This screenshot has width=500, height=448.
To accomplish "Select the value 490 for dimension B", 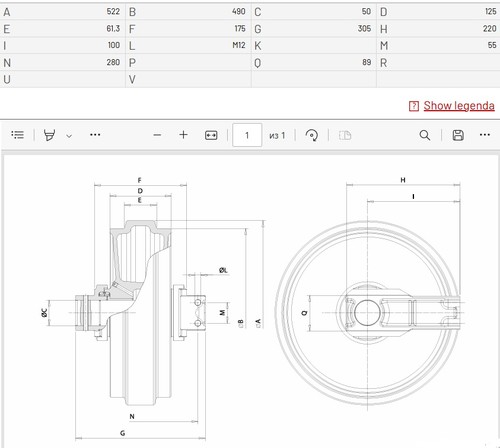I will (239, 11).
